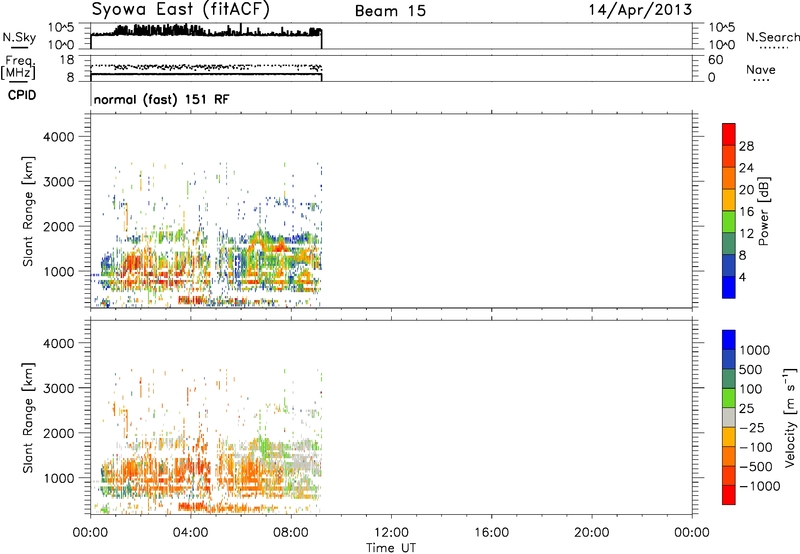Click the "16" value on Power scale
800x554 pixels.
click(746, 212)
